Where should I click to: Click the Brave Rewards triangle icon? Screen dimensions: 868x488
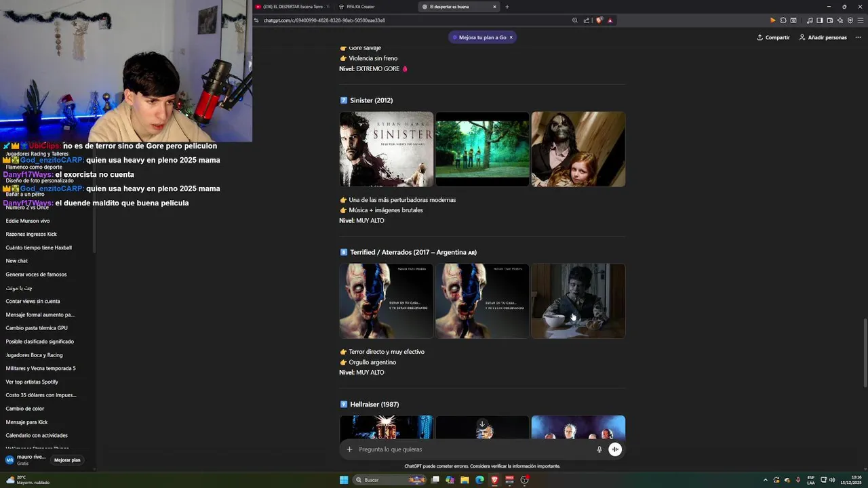tap(610, 20)
